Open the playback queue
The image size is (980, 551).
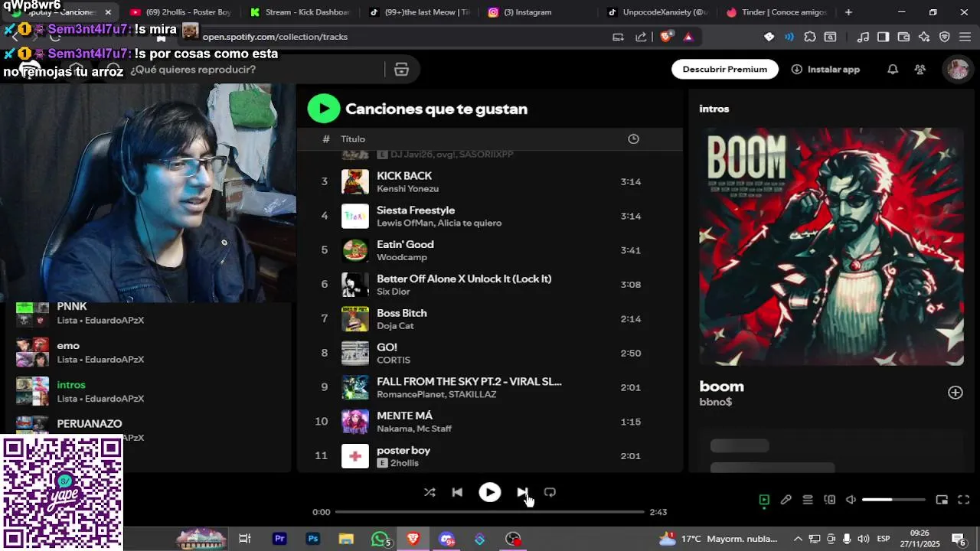point(808,500)
